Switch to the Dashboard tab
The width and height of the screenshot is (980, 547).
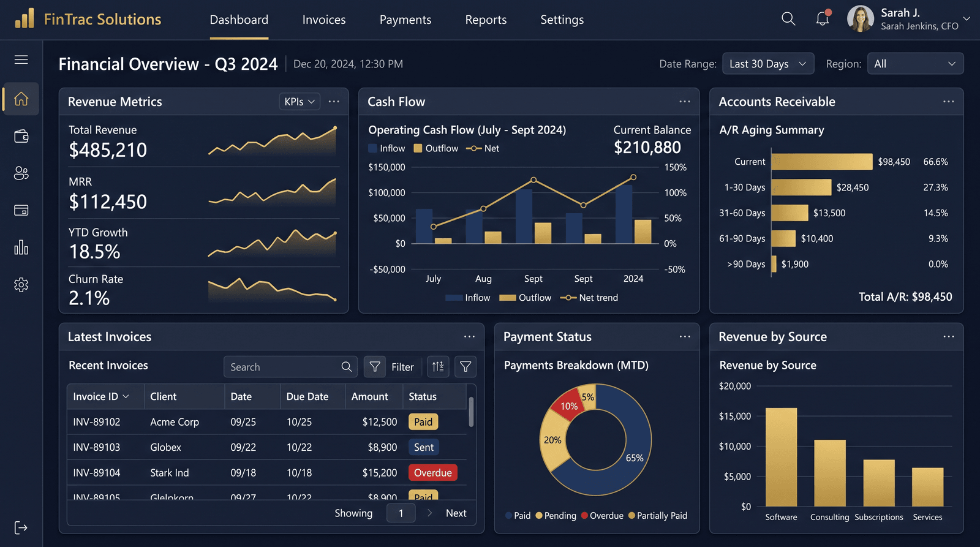pos(239,20)
